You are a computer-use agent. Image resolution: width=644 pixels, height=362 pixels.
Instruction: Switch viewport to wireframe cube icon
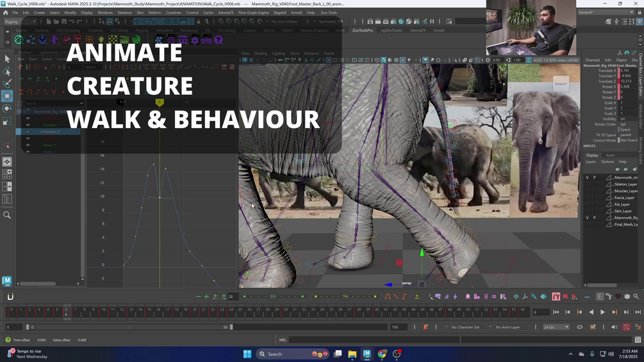pos(377,60)
